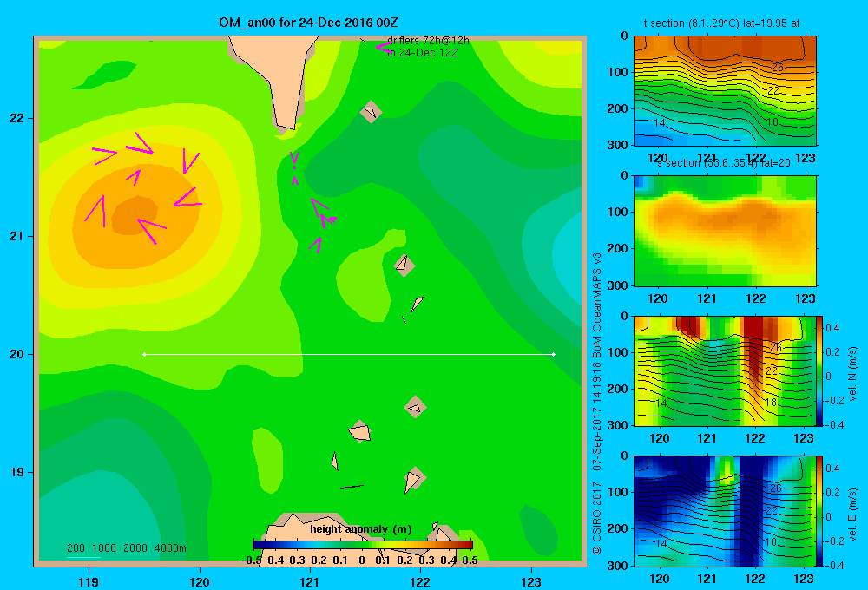Open the eastward velocity section panel
This screenshot has width=868, height=590.
click(x=725, y=511)
